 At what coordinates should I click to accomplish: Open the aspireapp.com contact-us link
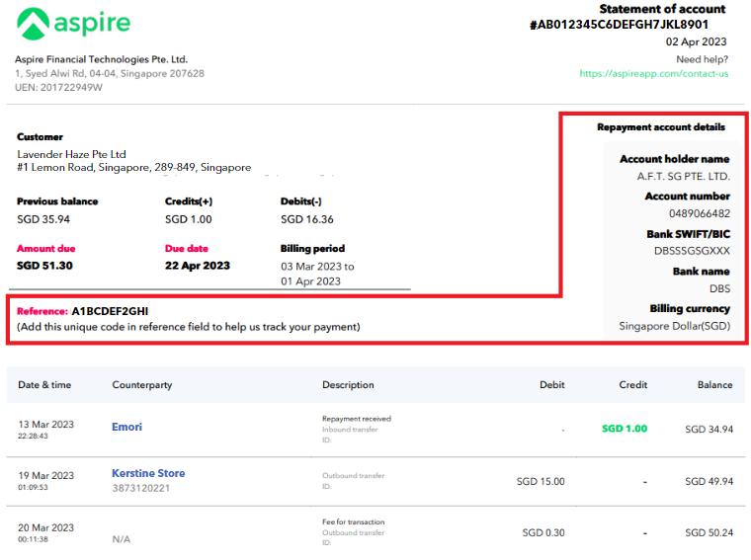pyautogui.click(x=654, y=74)
